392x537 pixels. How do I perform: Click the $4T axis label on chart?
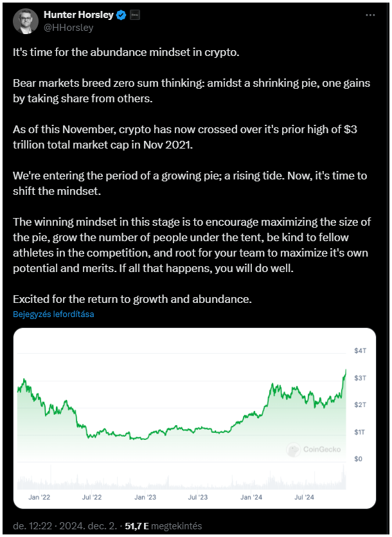360,350
